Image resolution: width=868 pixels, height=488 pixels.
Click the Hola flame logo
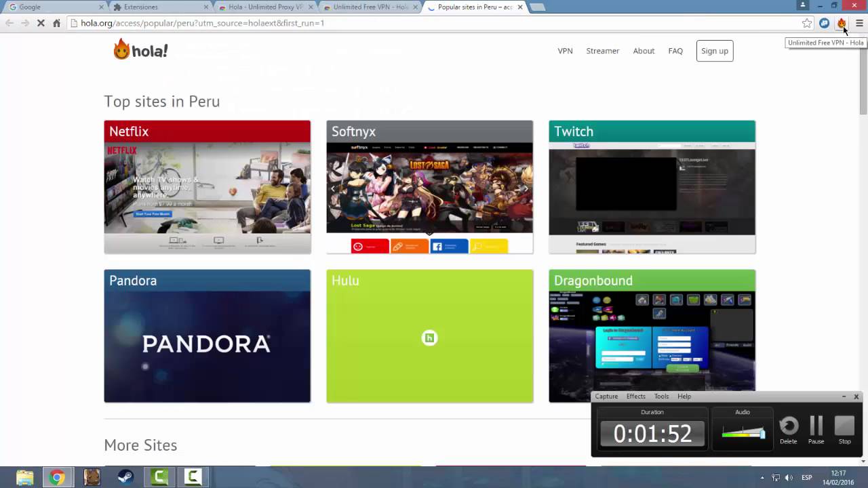pyautogui.click(x=140, y=49)
